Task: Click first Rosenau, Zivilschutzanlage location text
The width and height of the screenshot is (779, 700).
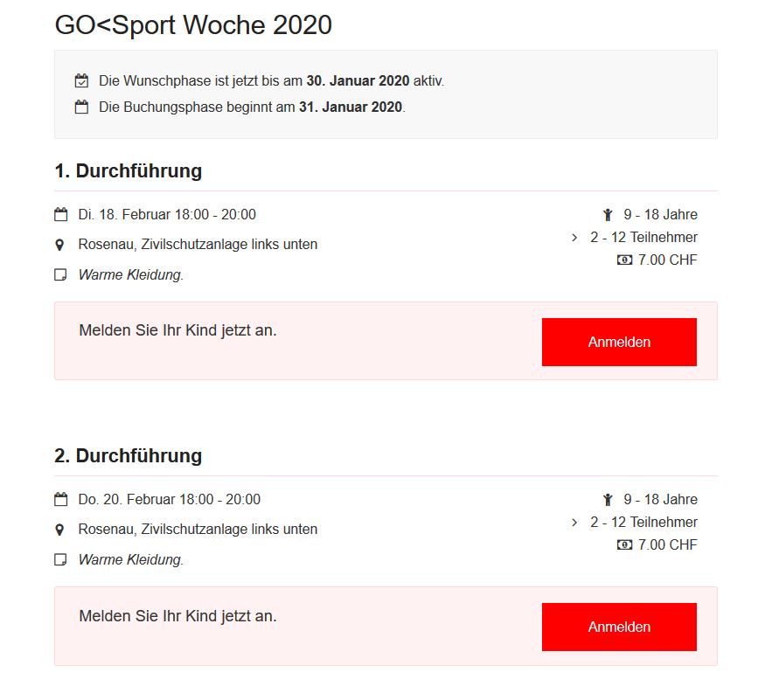Action: point(198,244)
